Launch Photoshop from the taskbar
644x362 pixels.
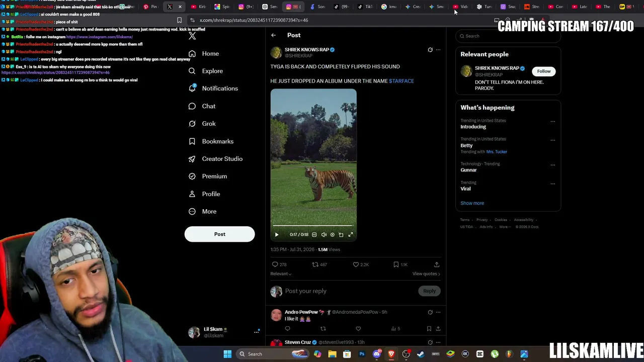point(362,354)
